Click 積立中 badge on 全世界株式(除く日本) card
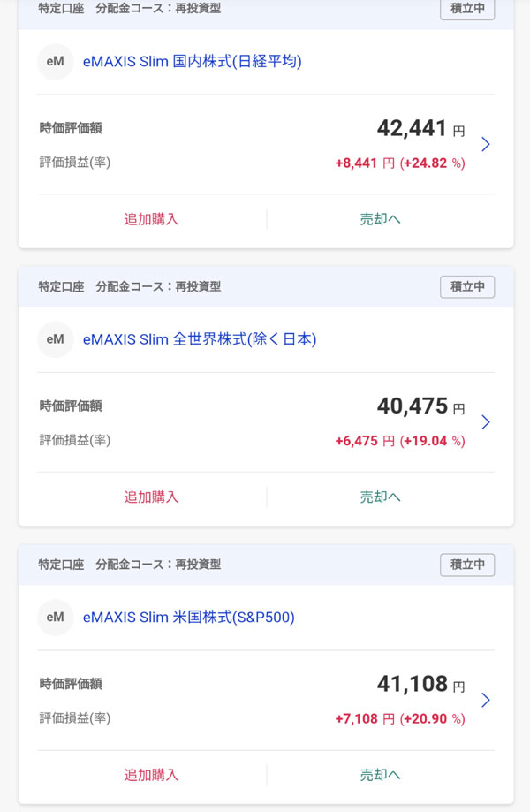 [467, 286]
